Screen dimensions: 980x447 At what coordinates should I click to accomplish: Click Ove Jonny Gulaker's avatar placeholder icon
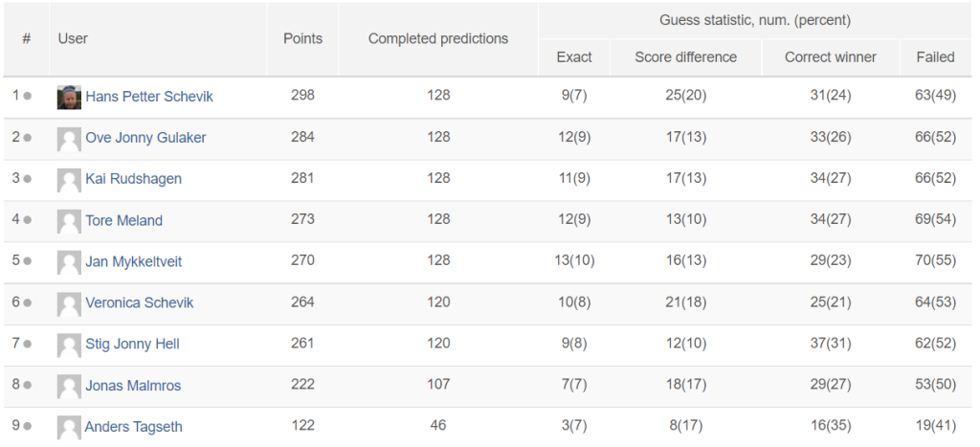(69, 139)
